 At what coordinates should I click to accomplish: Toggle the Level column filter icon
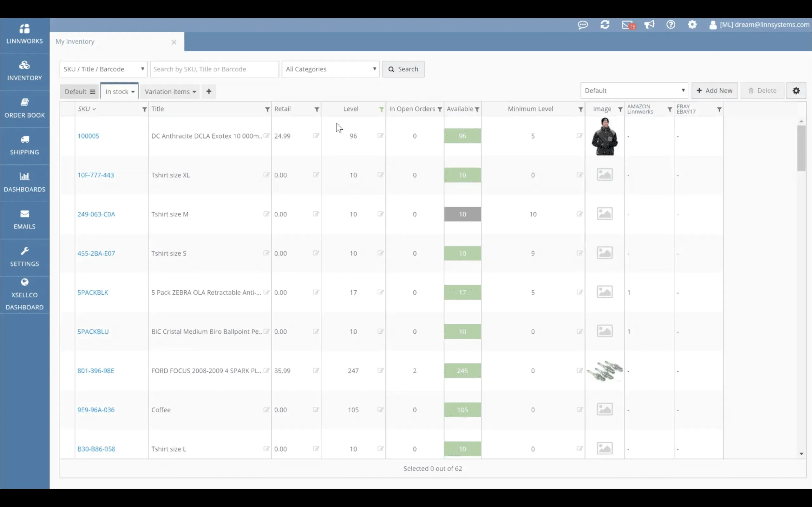(x=381, y=110)
